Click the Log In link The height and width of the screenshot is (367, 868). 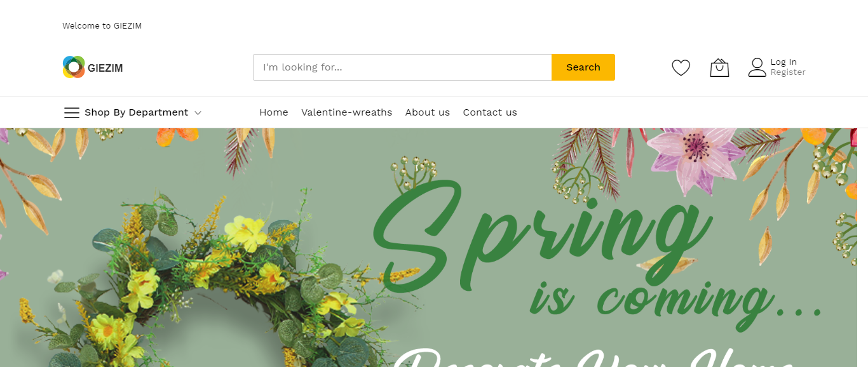click(783, 62)
